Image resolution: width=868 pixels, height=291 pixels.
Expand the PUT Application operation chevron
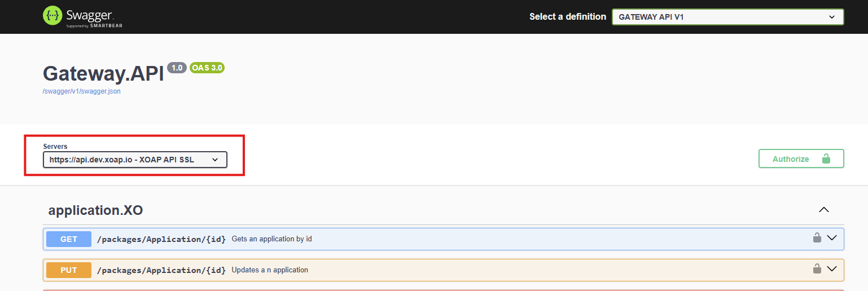pos(831,268)
